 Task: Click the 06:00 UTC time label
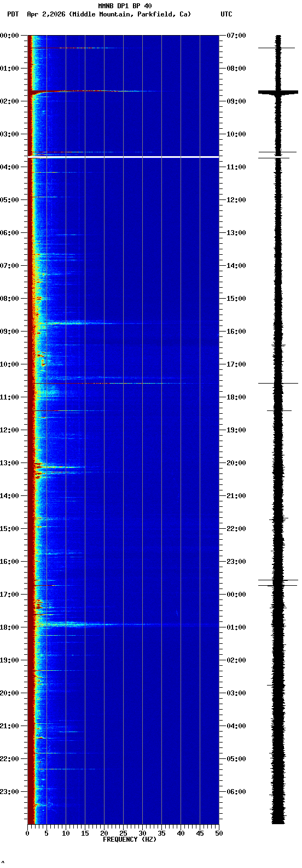(x=236, y=792)
